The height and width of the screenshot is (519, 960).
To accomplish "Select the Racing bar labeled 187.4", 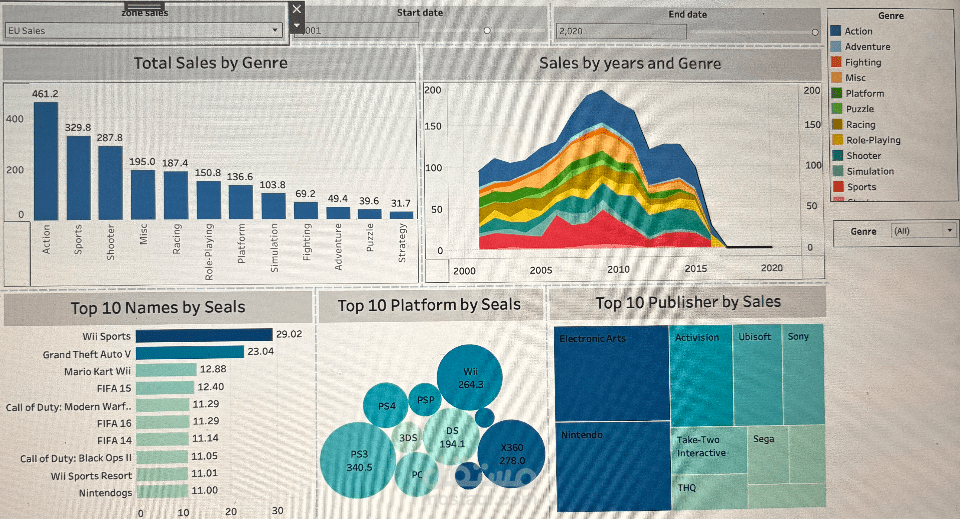I will click(x=176, y=195).
